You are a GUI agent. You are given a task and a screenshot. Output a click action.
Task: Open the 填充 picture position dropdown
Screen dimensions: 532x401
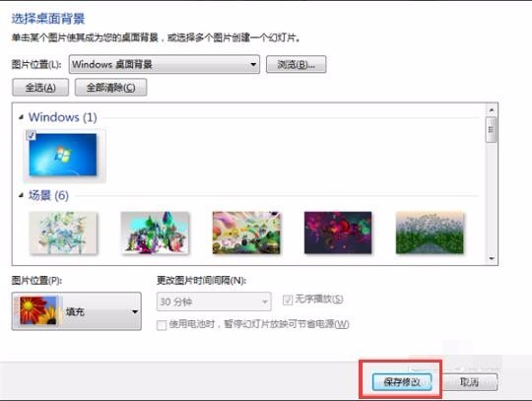pyautogui.click(x=77, y=311)
